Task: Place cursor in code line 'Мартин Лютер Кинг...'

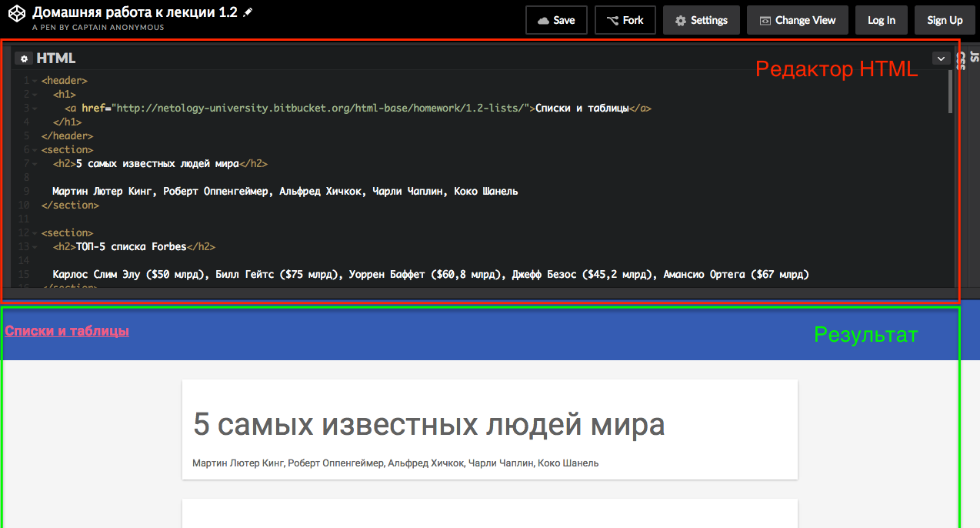Action: tap(285, 192)
